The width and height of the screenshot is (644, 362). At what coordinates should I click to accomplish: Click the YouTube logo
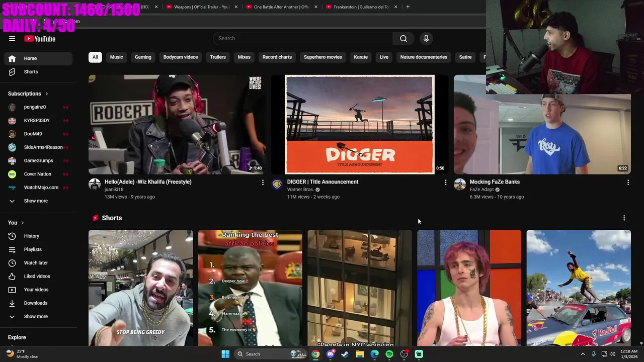tap(40, 39)
